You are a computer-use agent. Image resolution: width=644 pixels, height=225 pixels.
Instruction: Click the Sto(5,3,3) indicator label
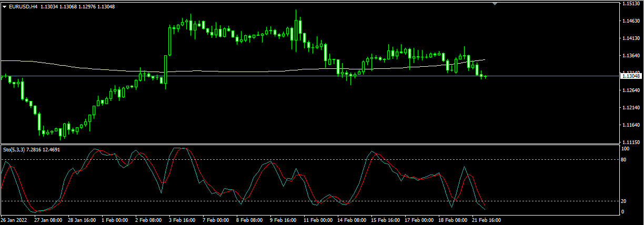pos(16,150)
